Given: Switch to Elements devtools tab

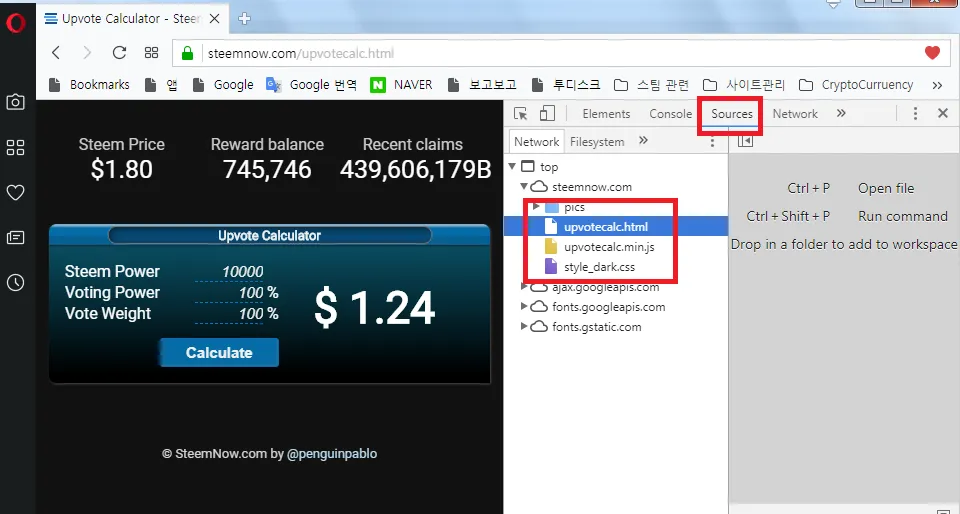Looking at the screenshot, I should coord(606,114).
